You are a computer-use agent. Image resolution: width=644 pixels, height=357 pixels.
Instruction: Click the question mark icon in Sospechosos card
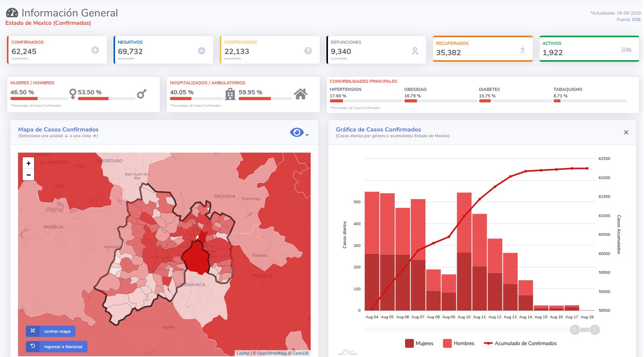point(308,51)
